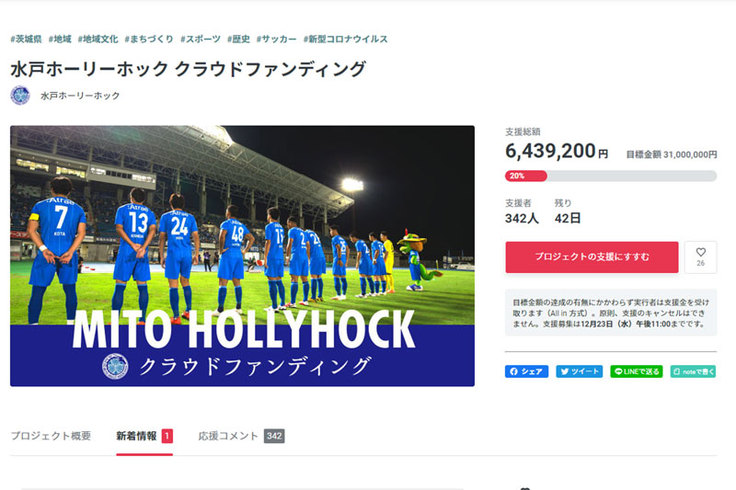Select the #歴史 hashtag
This screenshot has height=490, width=736.
(238, 39)
